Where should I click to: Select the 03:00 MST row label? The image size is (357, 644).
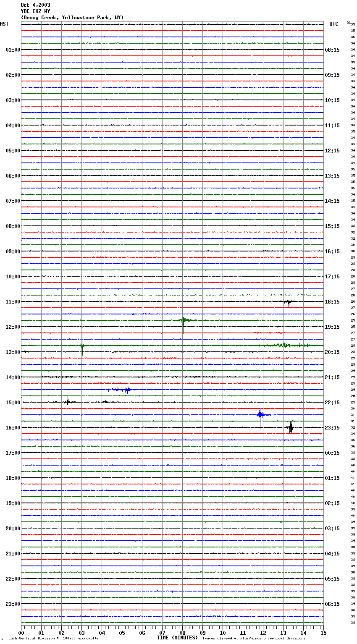tap(13, 100)
